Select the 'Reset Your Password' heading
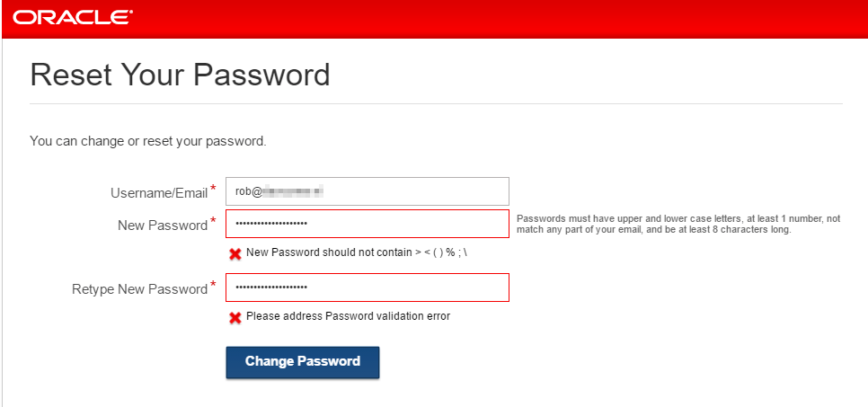 tap(180, 75)
